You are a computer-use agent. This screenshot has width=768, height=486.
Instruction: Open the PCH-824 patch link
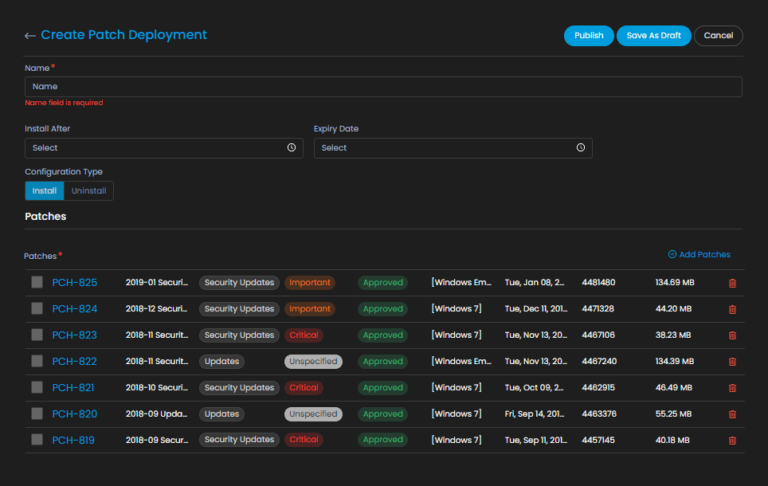[75, 309]
